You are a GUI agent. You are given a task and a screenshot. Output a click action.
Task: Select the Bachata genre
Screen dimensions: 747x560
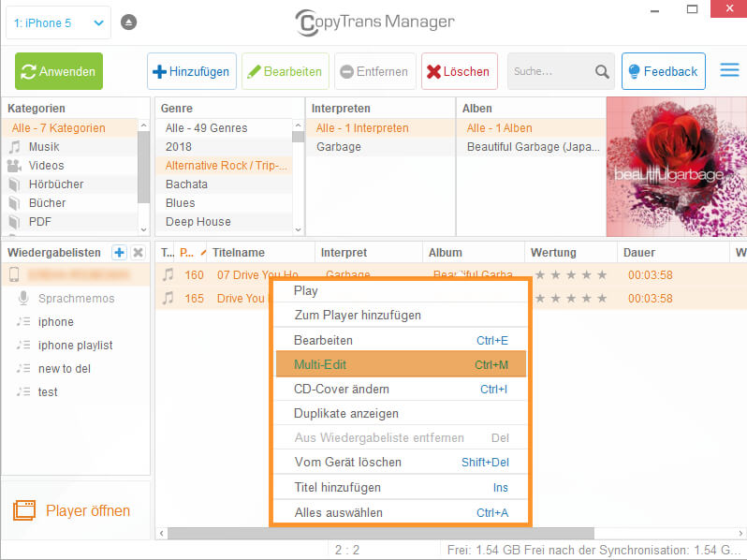225,184
